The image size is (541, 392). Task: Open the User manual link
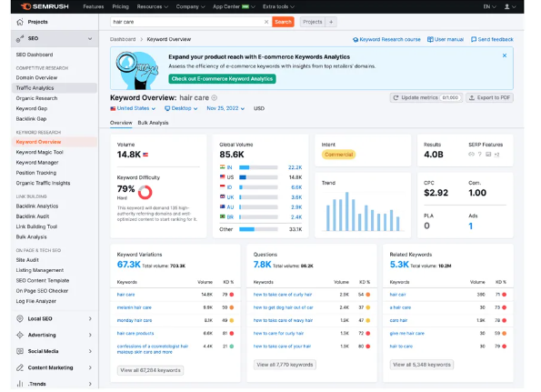click(446, 39)
